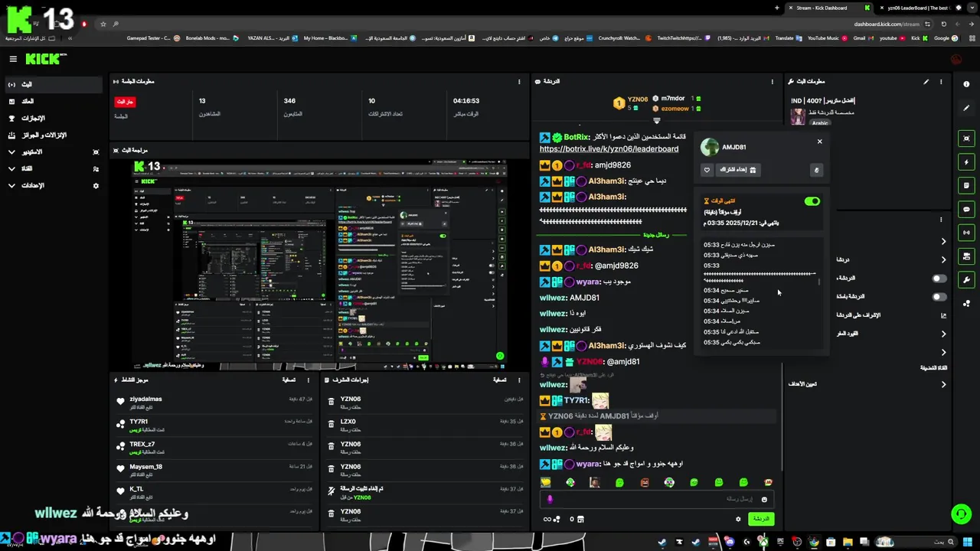Click the emoji smiley icon in chat input
The height and width of the screenshot is (551, 980).
pos(764,499)
